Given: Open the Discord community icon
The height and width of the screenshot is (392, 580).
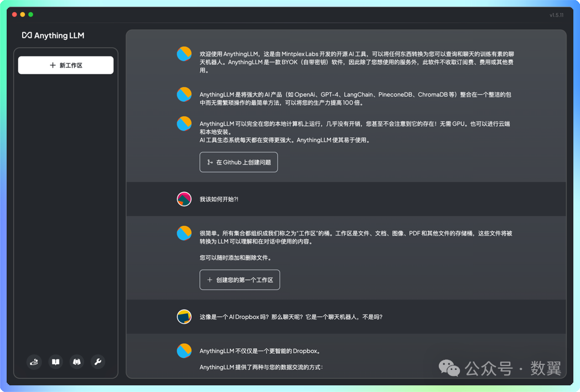Looking at the screenshot, I should pos(76,362).
